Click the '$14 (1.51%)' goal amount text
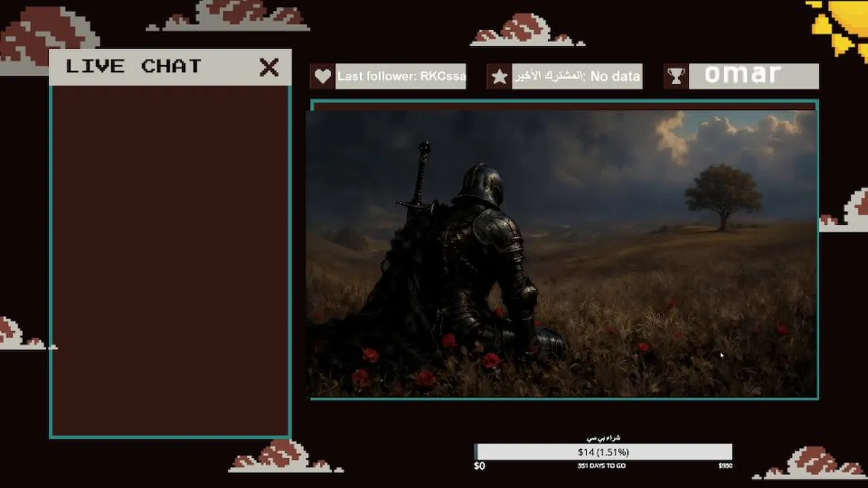Screen dimensions: 868x488 tap(604, 452)
